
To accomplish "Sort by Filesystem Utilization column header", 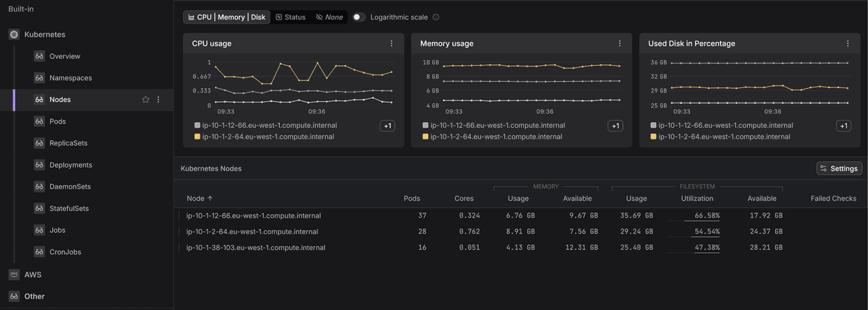I will point(697,198).
